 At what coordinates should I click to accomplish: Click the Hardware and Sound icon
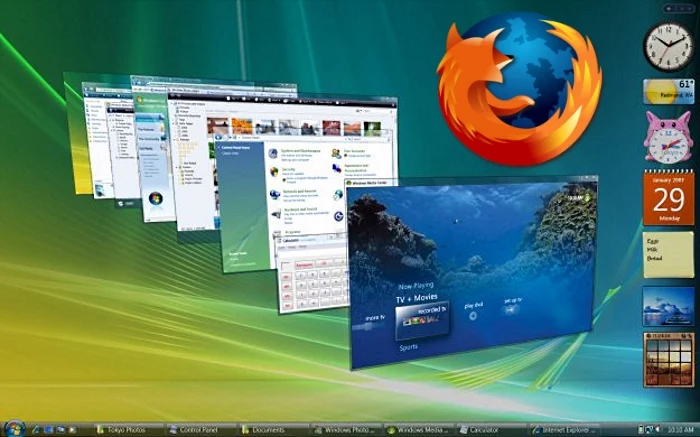(276, 213)
